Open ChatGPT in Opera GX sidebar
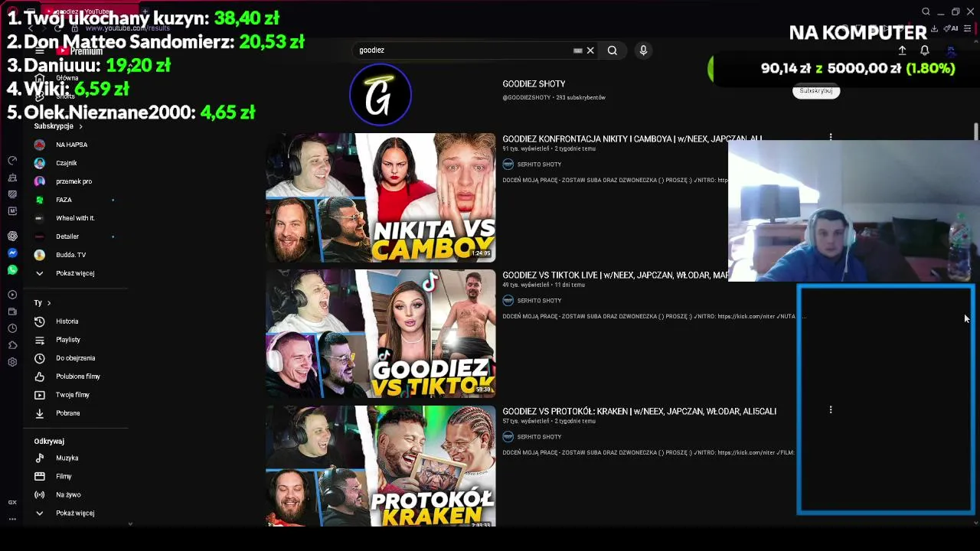Image resolution: width=980 pixels, height=551 pixels. point(12,236)
